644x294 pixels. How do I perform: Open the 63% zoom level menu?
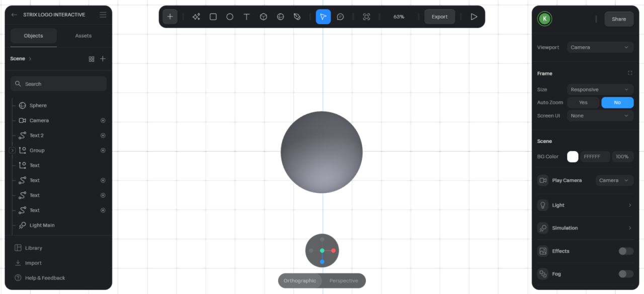(398, 17)
